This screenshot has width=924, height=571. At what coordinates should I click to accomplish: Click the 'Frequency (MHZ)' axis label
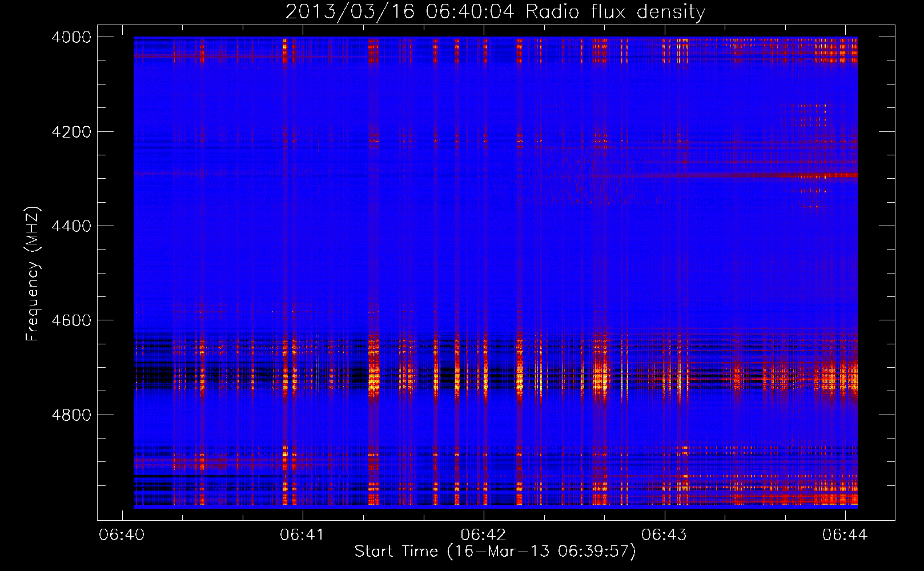pos(33,274)
